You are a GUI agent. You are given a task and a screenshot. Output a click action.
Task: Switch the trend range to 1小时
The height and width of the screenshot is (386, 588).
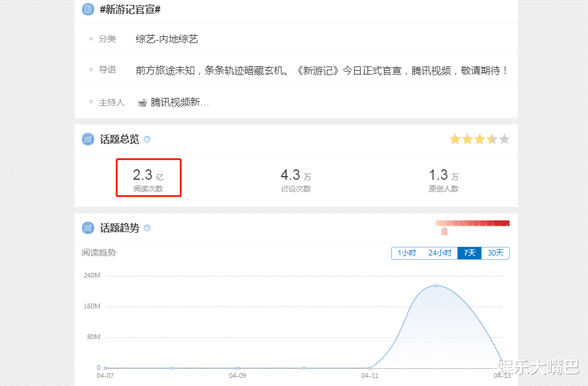pos(407,253)
